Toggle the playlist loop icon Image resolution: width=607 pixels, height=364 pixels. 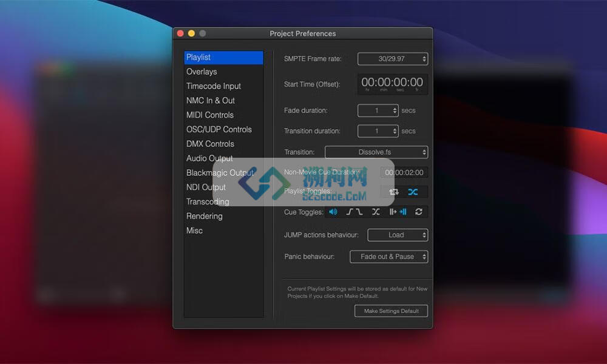(394, 192)
